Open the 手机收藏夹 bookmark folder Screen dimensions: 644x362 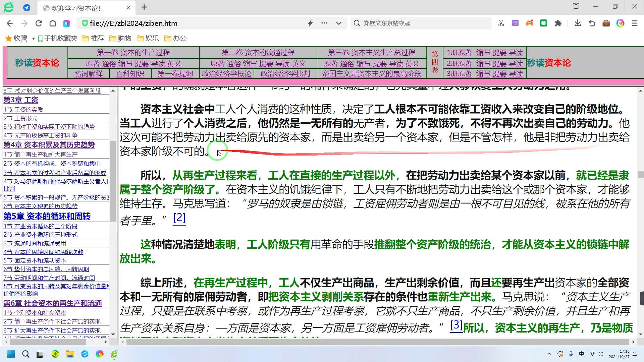click(x=57, y=38)
